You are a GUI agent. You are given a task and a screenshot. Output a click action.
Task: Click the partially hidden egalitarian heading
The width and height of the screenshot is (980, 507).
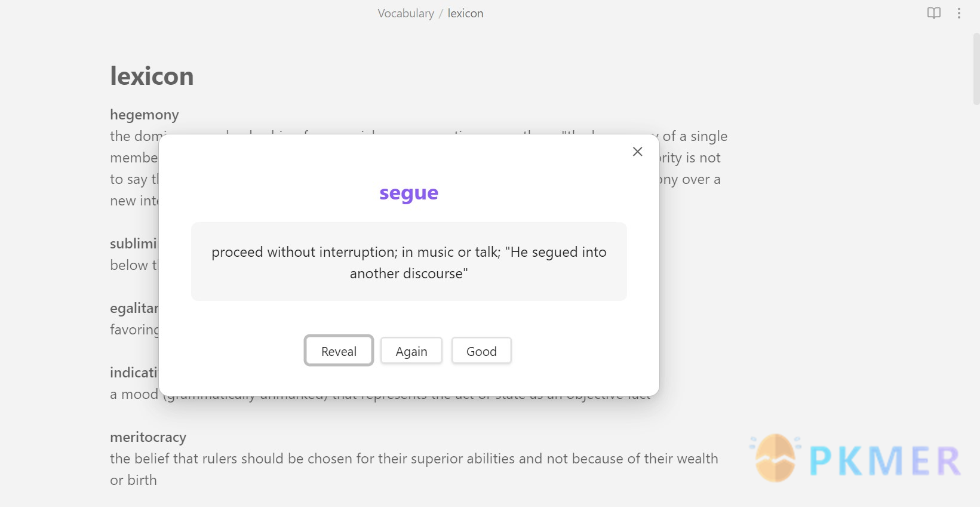[134, 308]
